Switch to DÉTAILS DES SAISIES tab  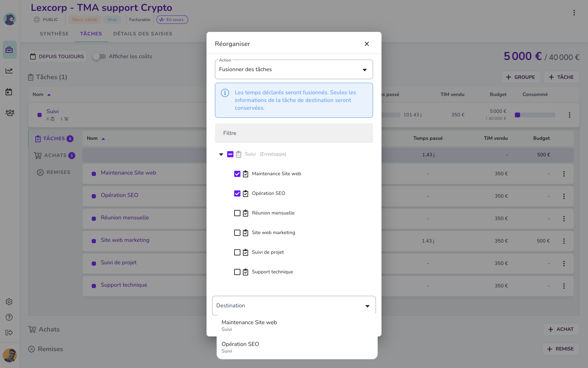(143, 34)
